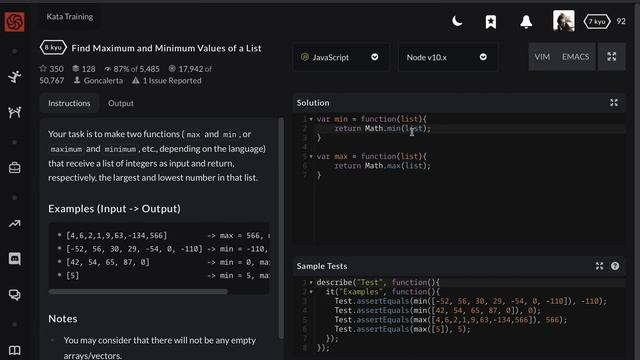The image size is (640, 360).
Task: Click the examples horizontal scrollbar
Action: (138, 291)
